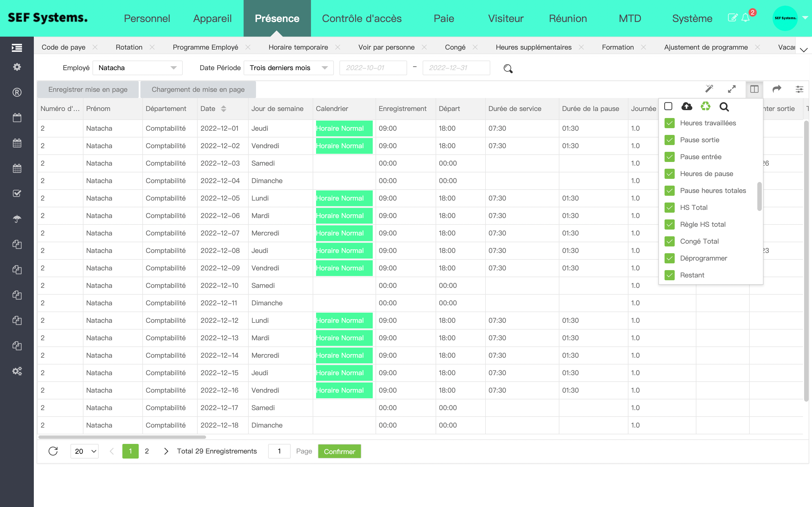This screenshot has height=507, width=812.
Task: Click the fullscreen expand arrows icon
Action: (x=731, y=89)
